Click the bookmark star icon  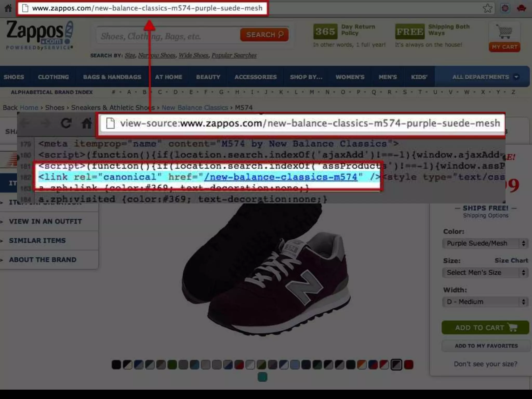click(x=487, y=8)
